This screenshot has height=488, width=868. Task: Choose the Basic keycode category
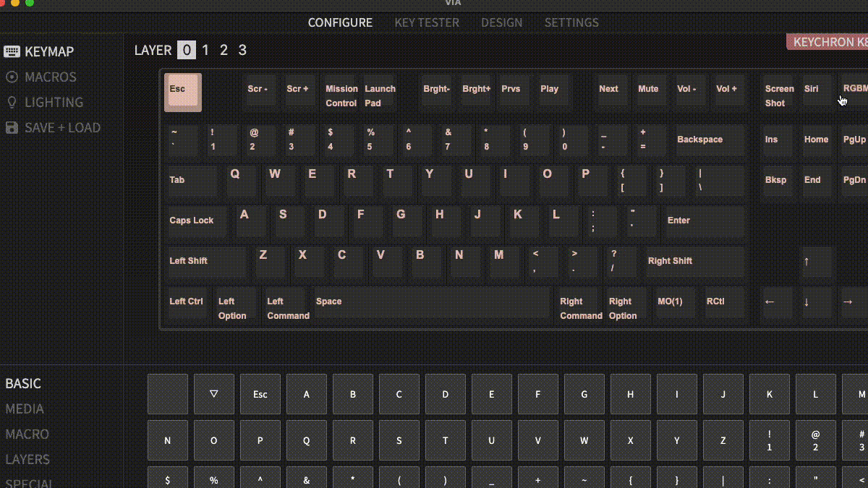(x=23, y=384)
